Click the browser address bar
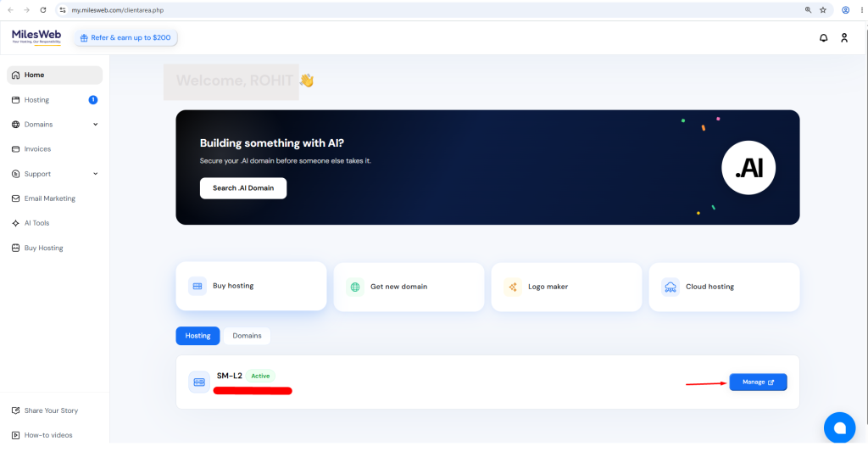 click(x=431, y=10)
